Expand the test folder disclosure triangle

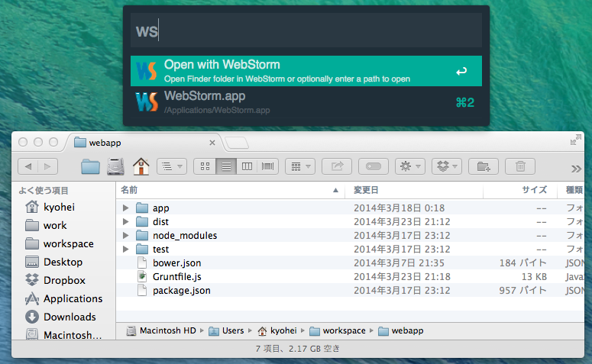(x=126, y=249)
